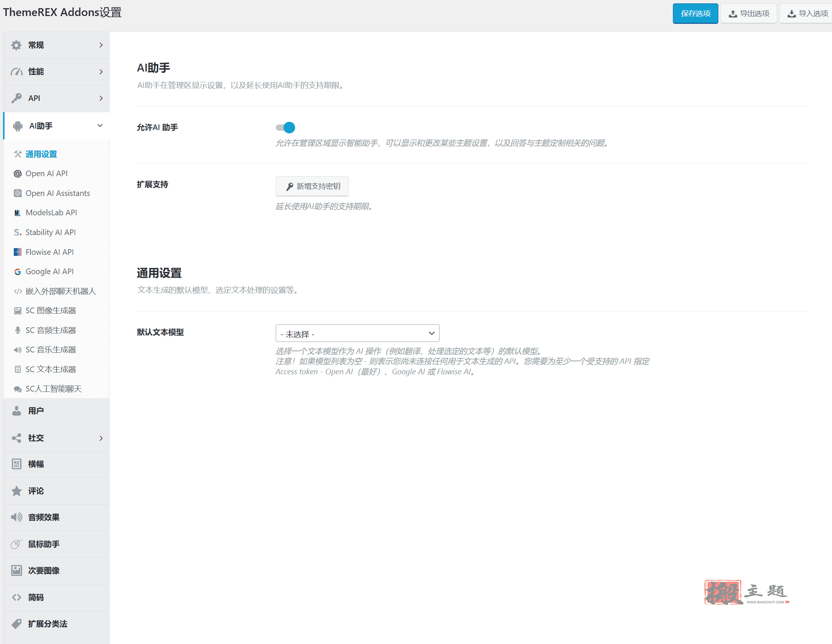Viewport: 832px width, 644px height.
Task: Open the SC 图像生成器 settings
Action: pyautogui.click(x=51, y=311)
